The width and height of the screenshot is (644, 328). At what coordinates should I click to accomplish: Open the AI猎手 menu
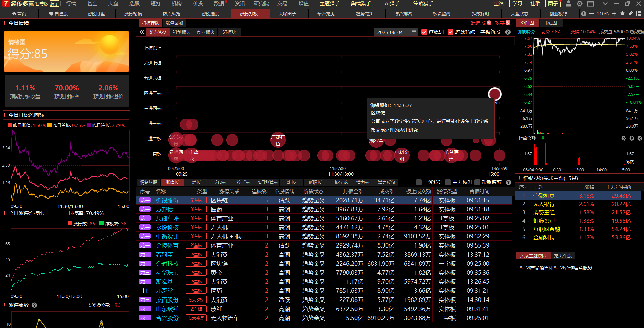coord(392,4)
